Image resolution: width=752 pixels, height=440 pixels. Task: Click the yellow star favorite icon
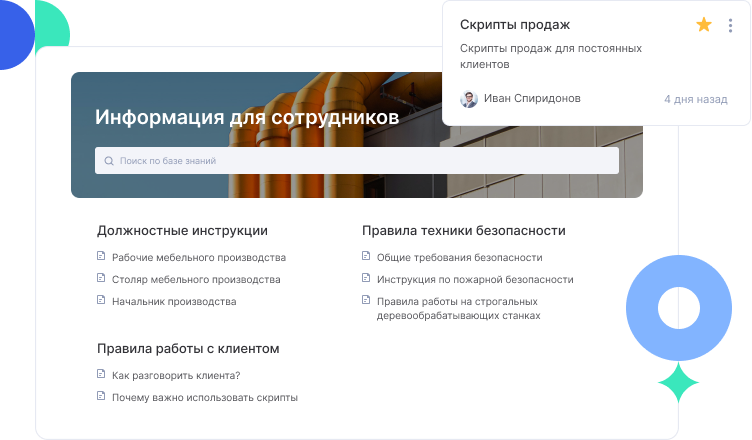pos(704,25)
